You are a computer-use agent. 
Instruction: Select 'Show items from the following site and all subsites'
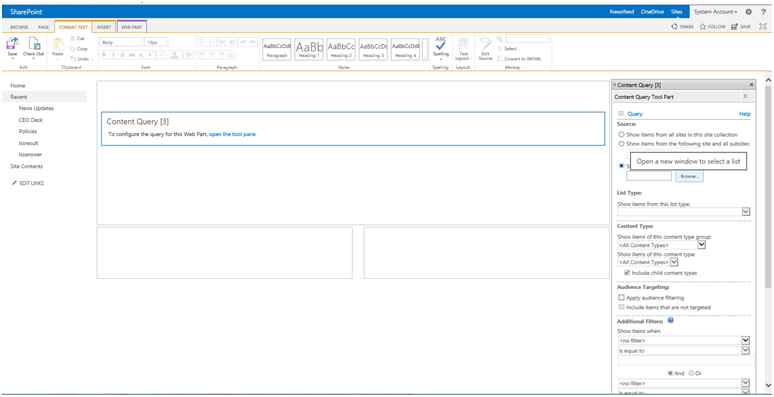point(621,144)
